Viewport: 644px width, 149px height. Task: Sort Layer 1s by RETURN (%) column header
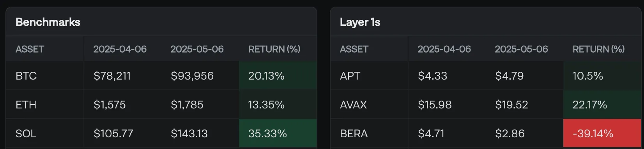(x=598, y=49)
